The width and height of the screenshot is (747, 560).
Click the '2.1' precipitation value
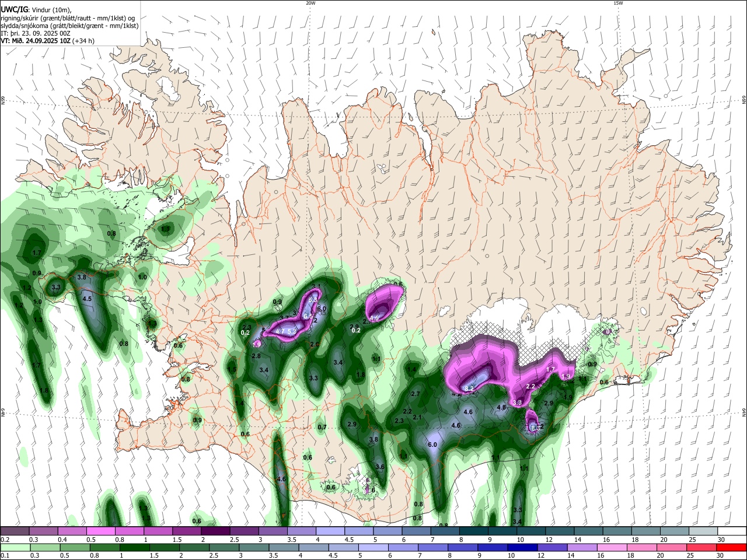417,418
